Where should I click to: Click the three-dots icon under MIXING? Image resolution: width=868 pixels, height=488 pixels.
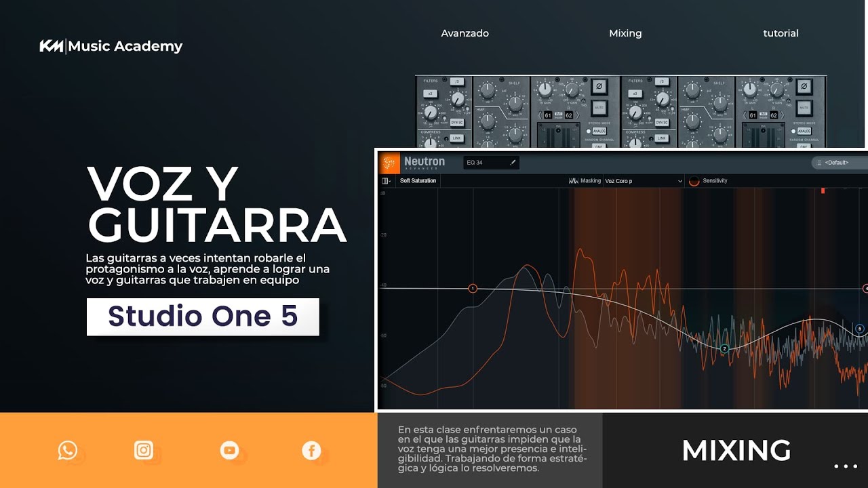[846, 466]
